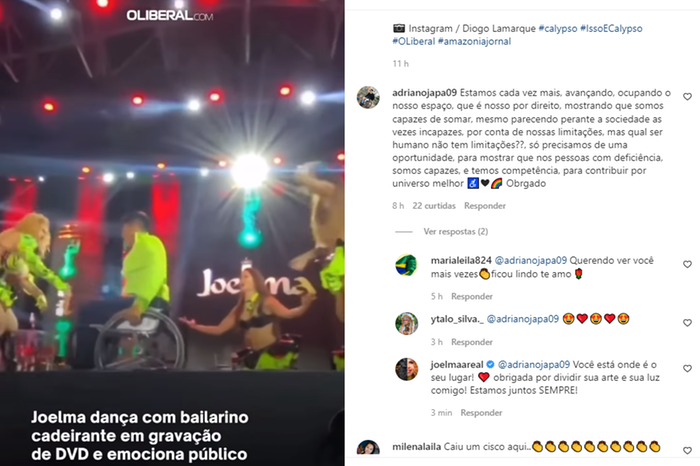This screenshot has width=700, height=466.
Task: Click Responder under joelmaareal's reply
Action: 481,413
